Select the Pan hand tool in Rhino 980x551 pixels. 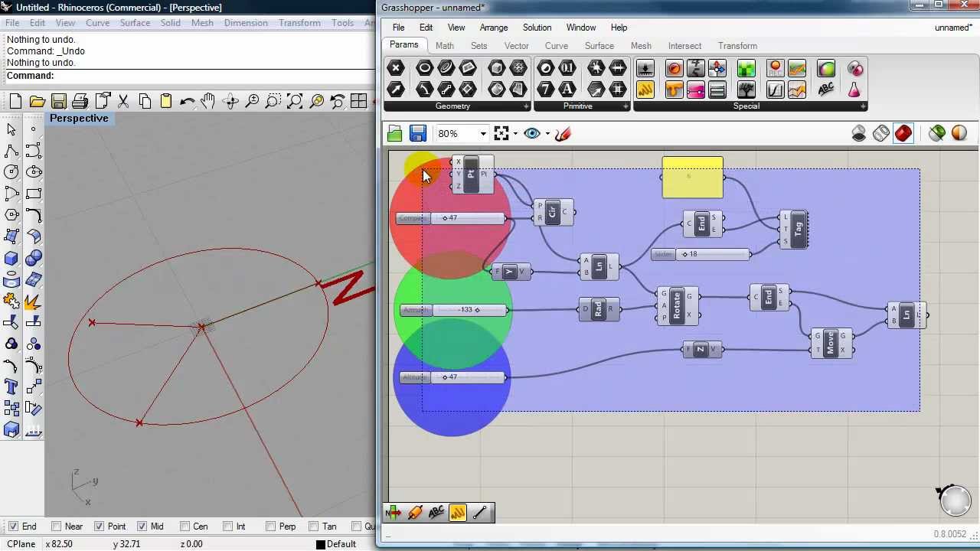208,101
